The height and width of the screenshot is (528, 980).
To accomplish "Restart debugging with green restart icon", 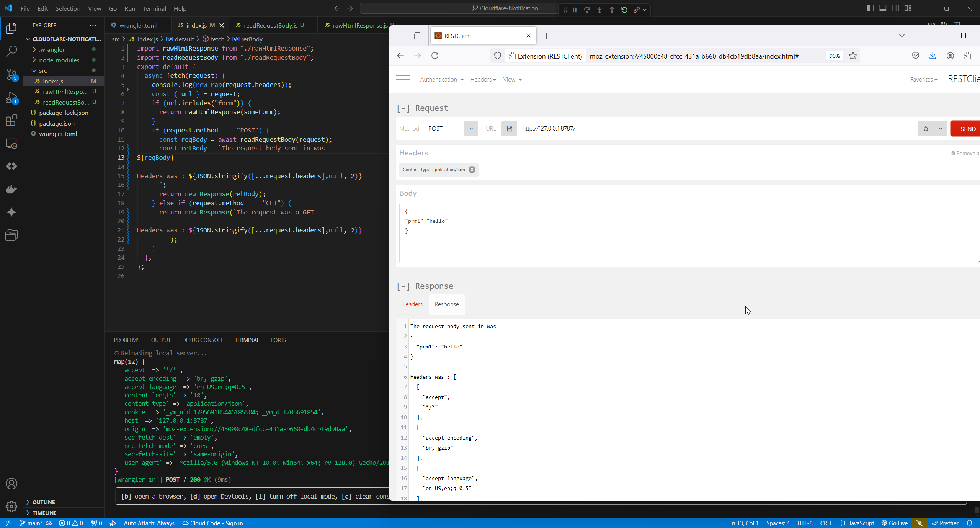I will [624, 10].
